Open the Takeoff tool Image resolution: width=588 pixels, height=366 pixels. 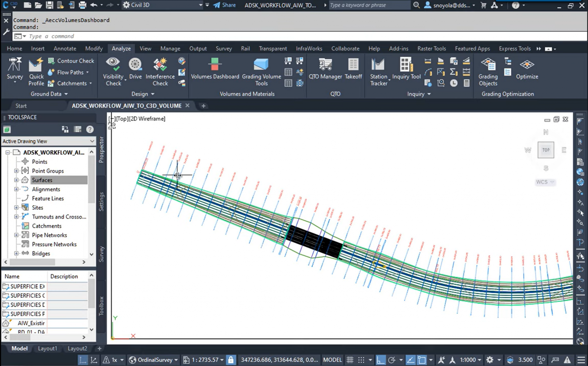353,69
